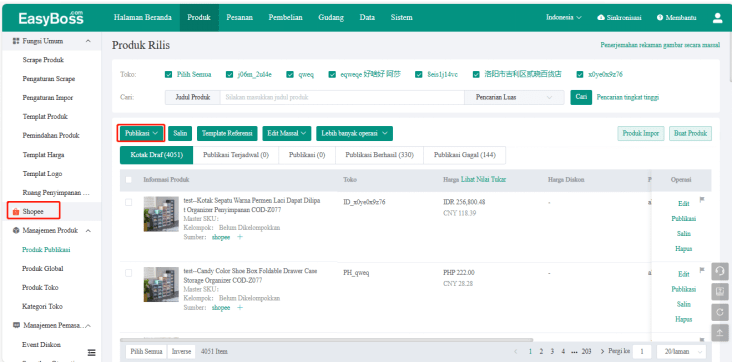The image size is (732, 362).
Task: Open the Pencarian tingkat tinggi link
Action: (628, 98)
